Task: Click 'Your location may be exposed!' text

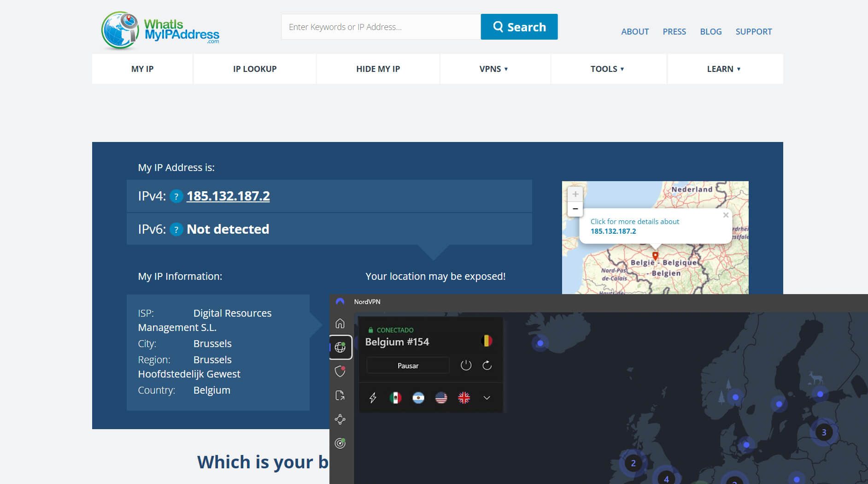Action: 435,276
